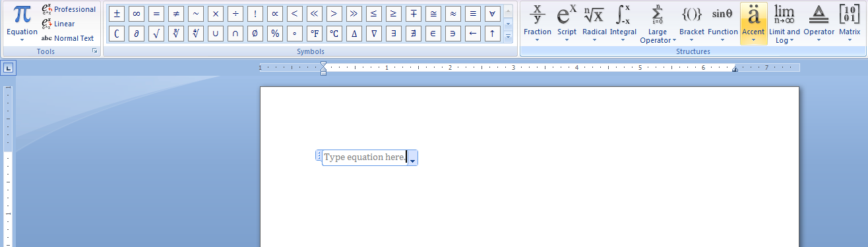Image resolution: width=868 pixels, height=247 pixels.
Task: Open the Radical structures dropdown
Action: pos(594,23)
